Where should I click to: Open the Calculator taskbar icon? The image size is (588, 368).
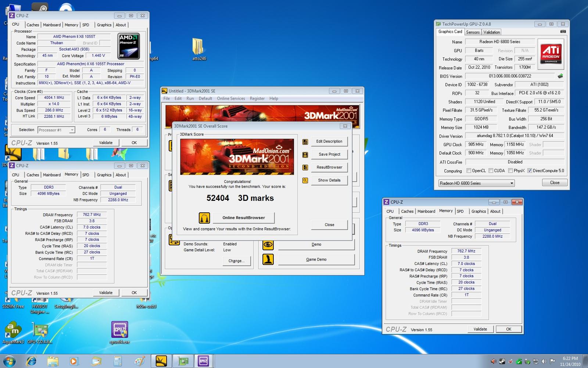(118, 361)
